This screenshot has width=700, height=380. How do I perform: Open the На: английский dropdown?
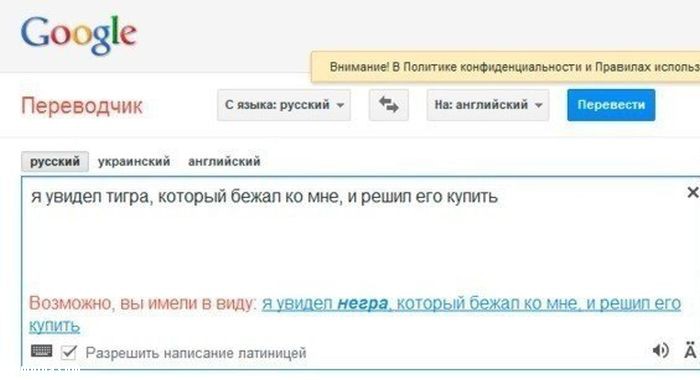(488, 105)
